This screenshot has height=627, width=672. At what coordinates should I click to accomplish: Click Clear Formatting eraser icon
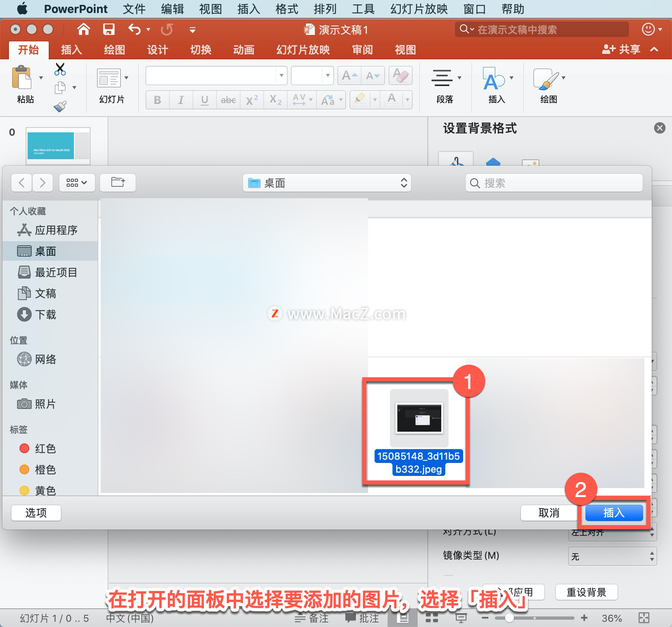pos(401,76)
